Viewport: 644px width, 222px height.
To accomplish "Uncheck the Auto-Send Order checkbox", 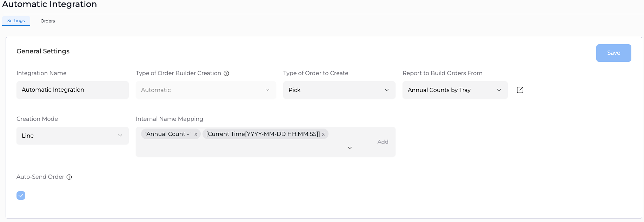I will click(21, 195).
